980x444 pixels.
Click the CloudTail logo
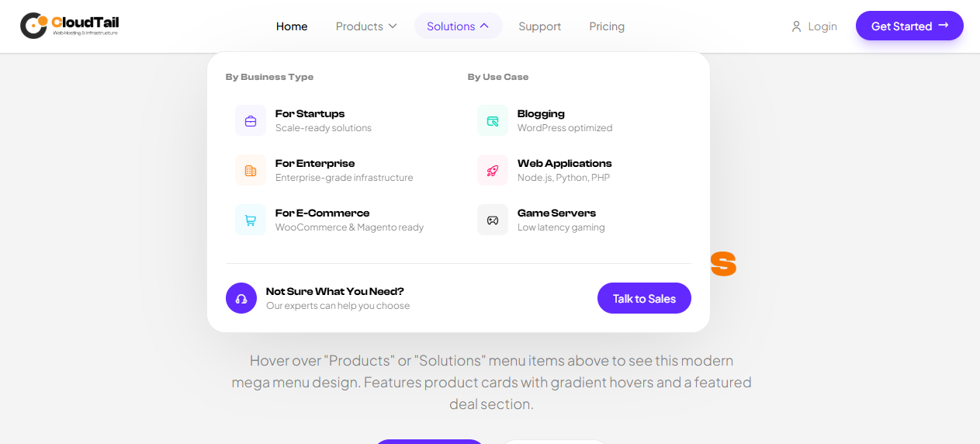(x=70, y=26)
